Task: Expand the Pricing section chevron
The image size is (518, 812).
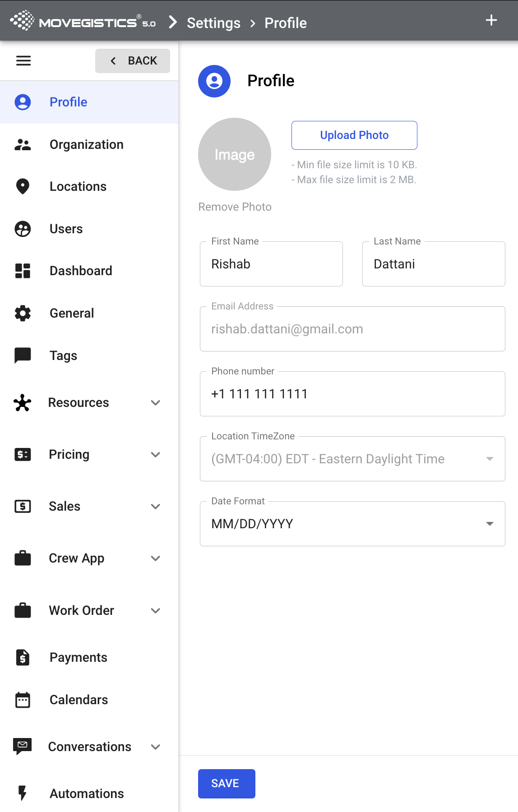Action: 156,454
